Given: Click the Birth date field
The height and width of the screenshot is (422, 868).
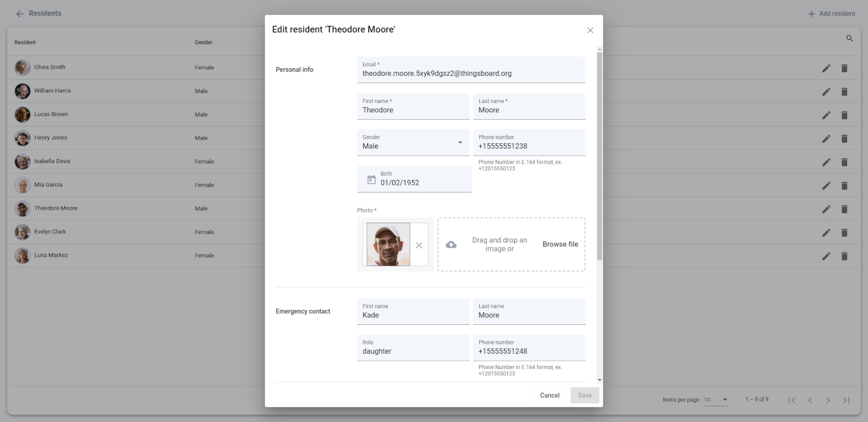Looking at the screenshot, I should (414, 179).
